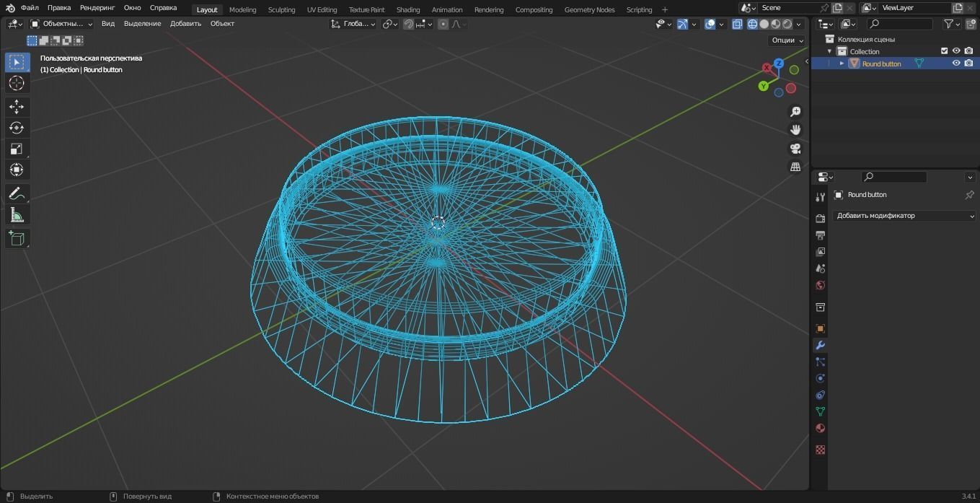Expand the Round button outliner entry
The image size is (980, 503).
pyautogui.click(x=842, y=63)
